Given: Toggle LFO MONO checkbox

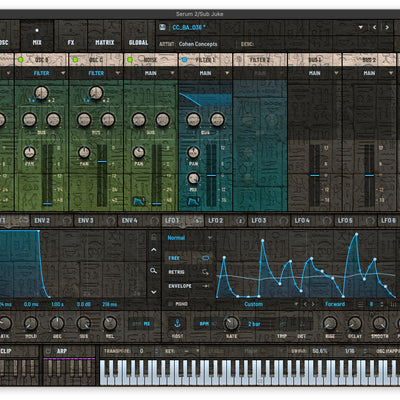Looking at the screenshot, I should click(170, 304).
